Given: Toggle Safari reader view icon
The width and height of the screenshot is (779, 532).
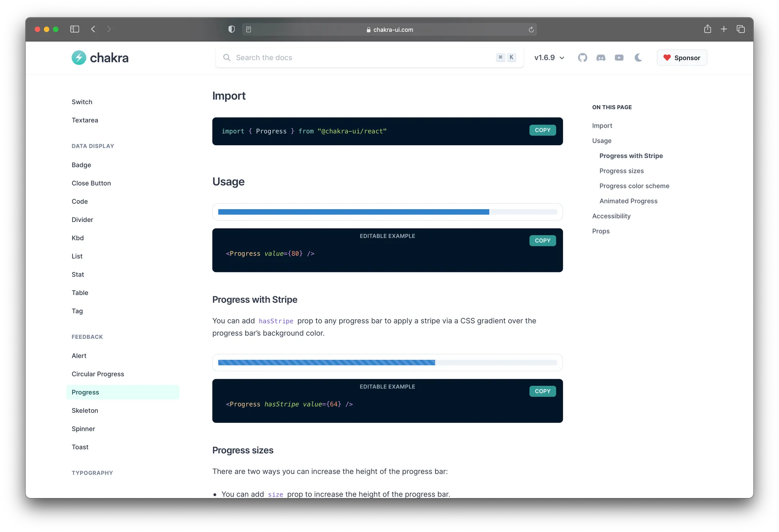Looking at the screenshot, I should 248,30.
